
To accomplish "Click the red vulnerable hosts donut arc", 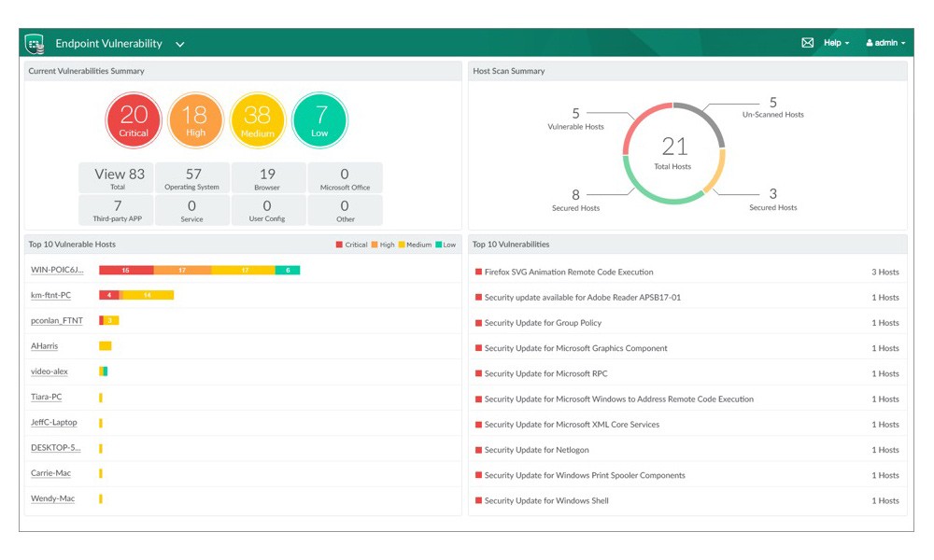I will coord(639,120).
